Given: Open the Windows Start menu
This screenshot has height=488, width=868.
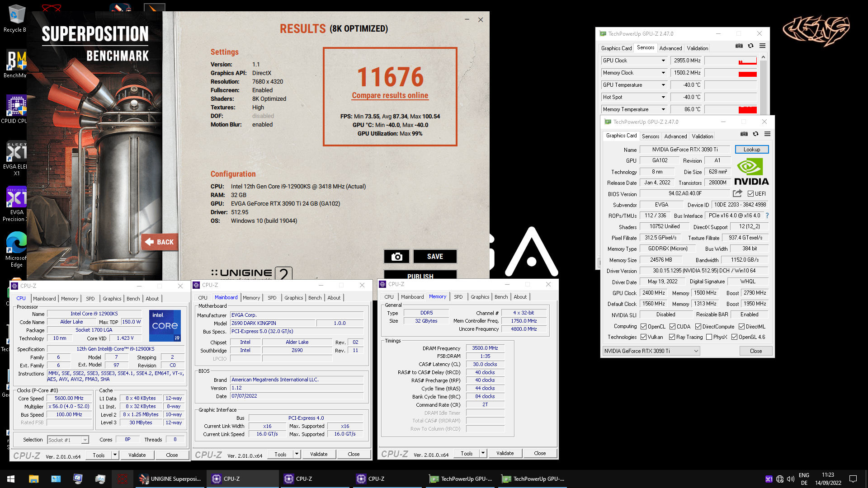Looking at the screenshot, I should [11, 479].
